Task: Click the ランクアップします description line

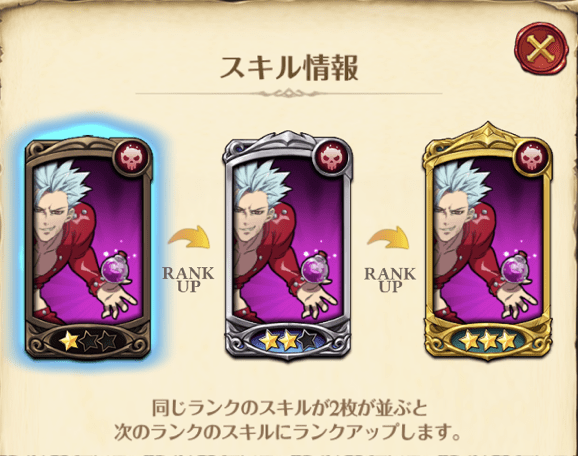Action: (x=288, y=432)
